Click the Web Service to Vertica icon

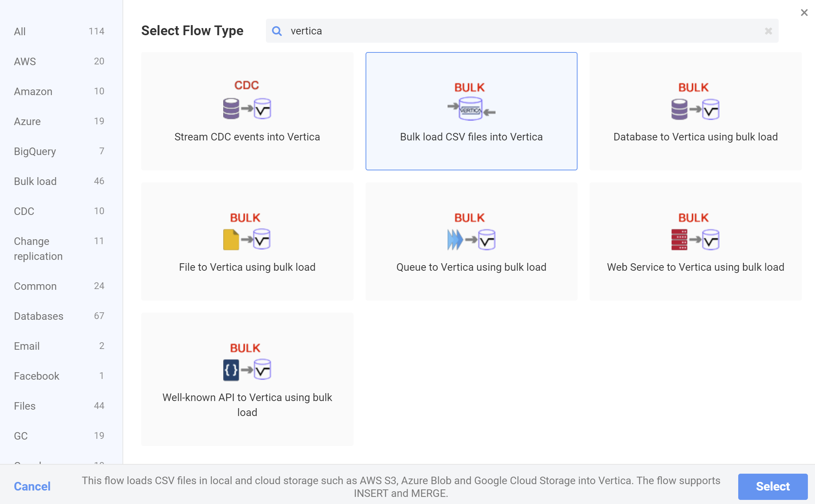pos(695,239)
